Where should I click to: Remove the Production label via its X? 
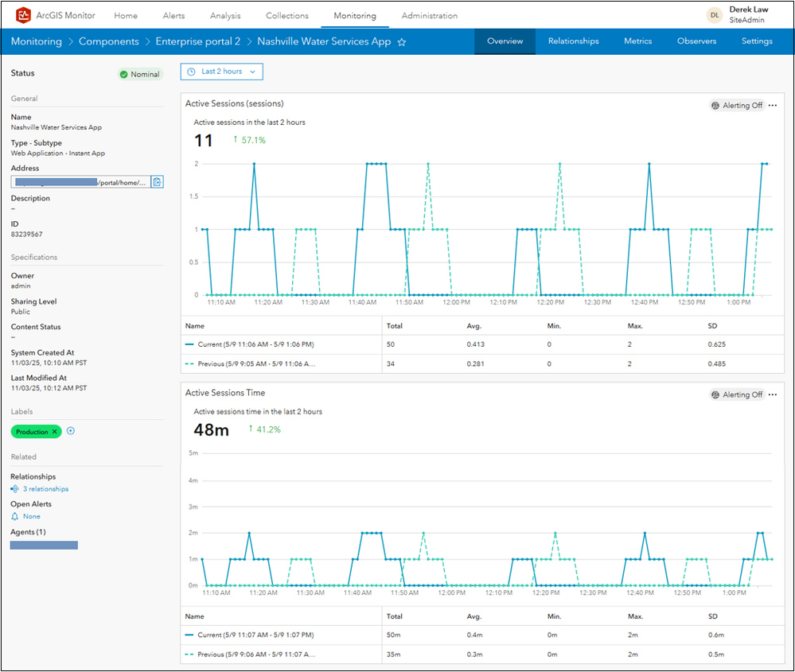(55, 432)
